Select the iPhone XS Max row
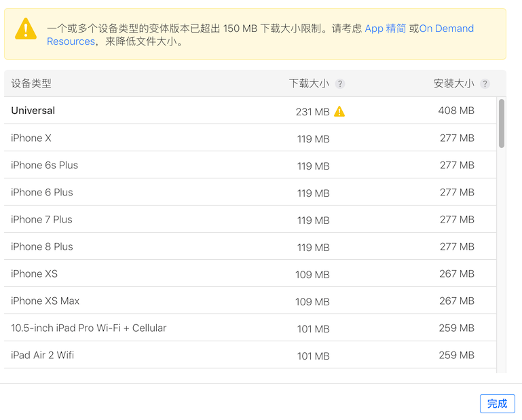522x420 pixels. pos(250,301)
